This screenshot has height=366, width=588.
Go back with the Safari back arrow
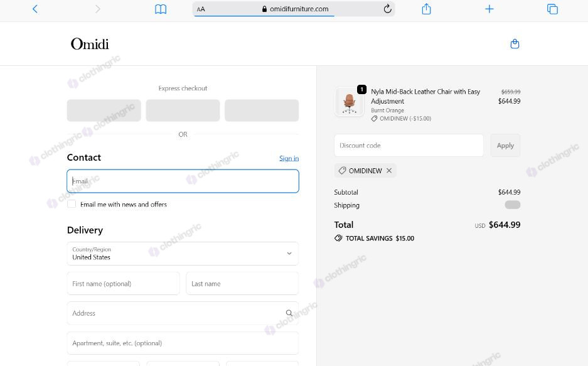click(35, 9)
